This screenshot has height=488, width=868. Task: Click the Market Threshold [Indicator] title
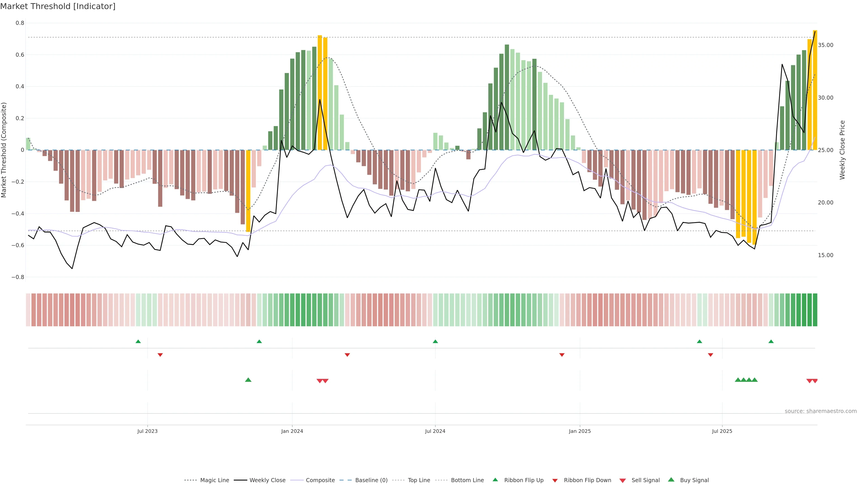pos(58,6)
